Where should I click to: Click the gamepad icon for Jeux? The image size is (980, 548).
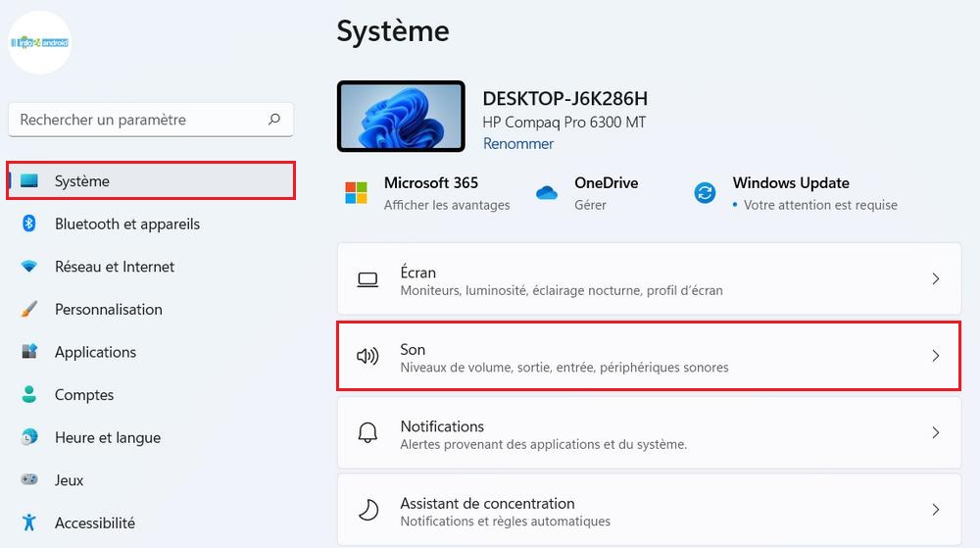[x=29, y=479]
